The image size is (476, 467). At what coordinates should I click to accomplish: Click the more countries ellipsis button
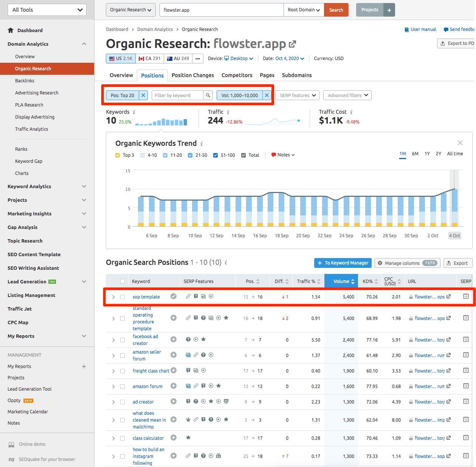click(198, 59)
